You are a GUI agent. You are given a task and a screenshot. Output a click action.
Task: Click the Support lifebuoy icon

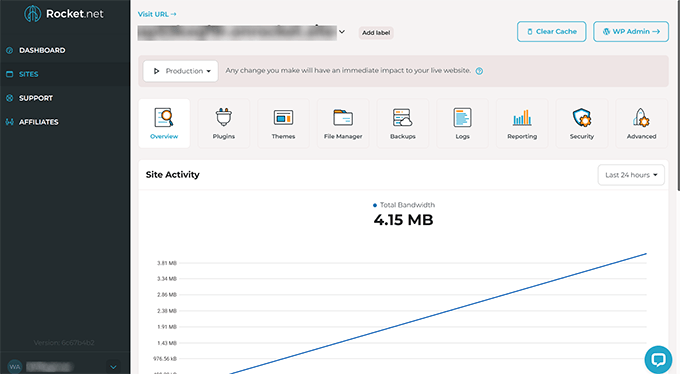point(10,98)
